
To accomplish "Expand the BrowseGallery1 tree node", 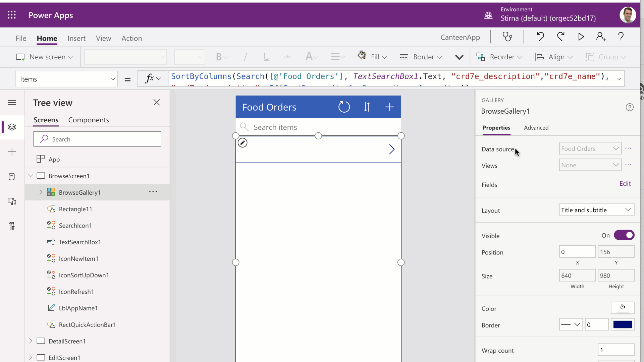I will [x=41, y=192].
